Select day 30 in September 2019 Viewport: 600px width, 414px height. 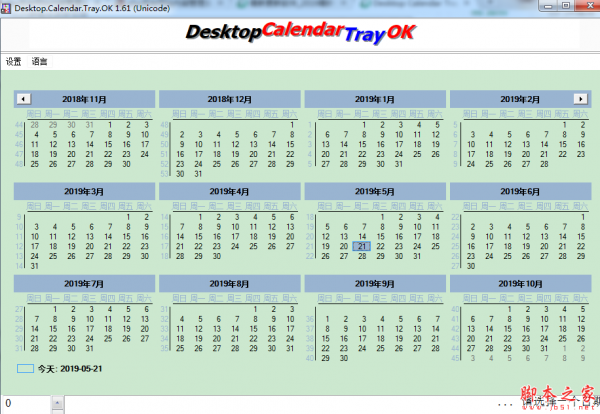344,359
